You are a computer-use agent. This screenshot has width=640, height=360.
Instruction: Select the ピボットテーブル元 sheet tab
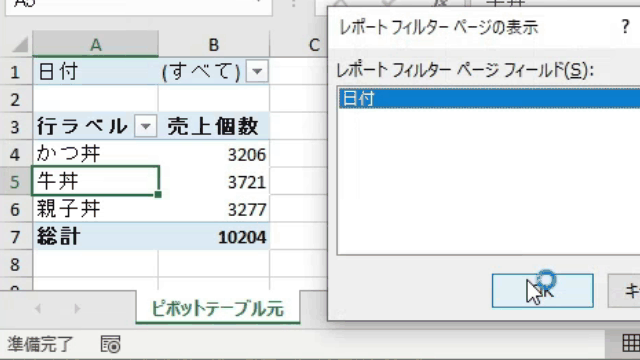(x=218, y=308)
